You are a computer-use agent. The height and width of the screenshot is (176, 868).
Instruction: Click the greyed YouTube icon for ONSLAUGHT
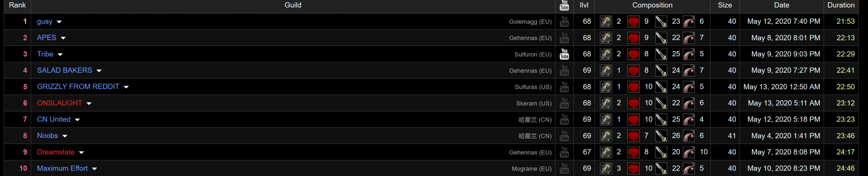tap(564, 103)
